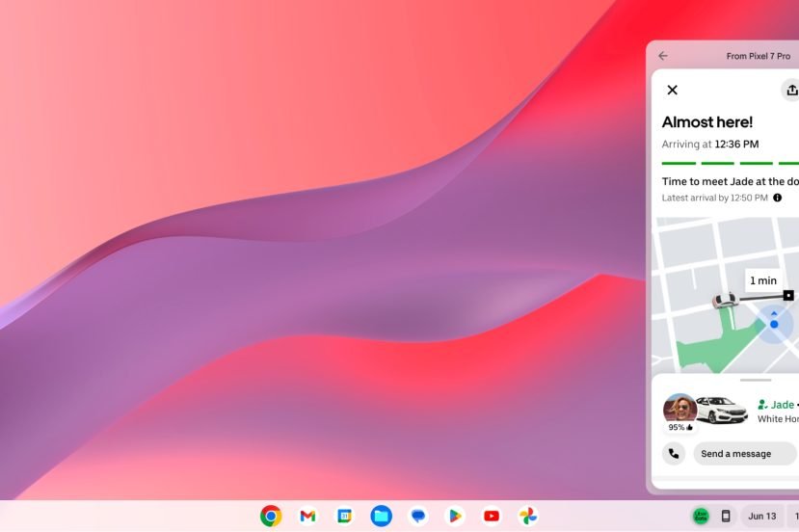
Task: Click info icon beside Latest arrival time
Action: point(777,198)
